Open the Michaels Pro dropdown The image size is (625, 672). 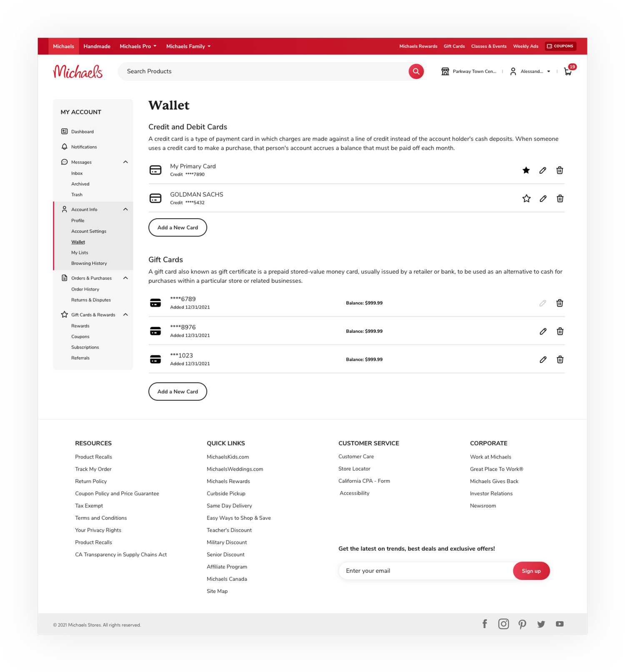pos(138,46)
